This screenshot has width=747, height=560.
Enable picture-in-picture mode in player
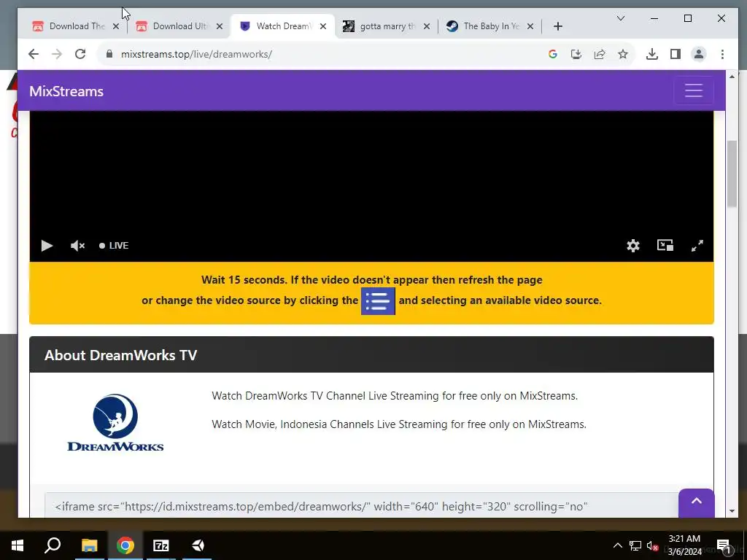pos(665,245)
